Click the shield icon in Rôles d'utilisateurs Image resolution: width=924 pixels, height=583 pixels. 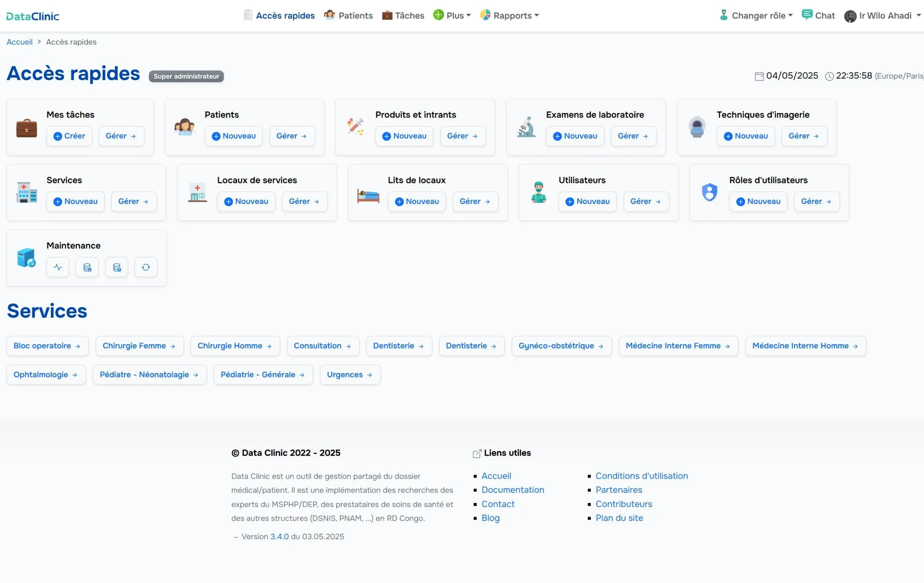point(709,192)
